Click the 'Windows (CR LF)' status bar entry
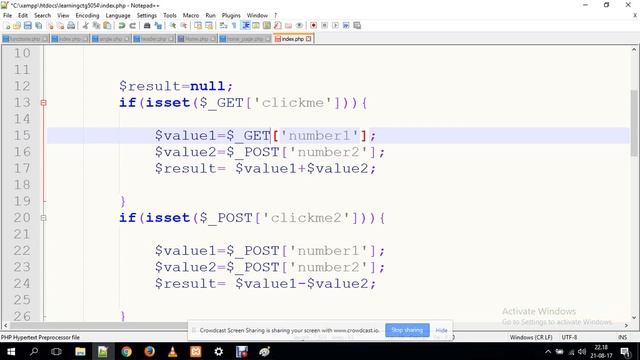Image resolution: width=640 pixels, height=360 pixels. tap(531, 337)
